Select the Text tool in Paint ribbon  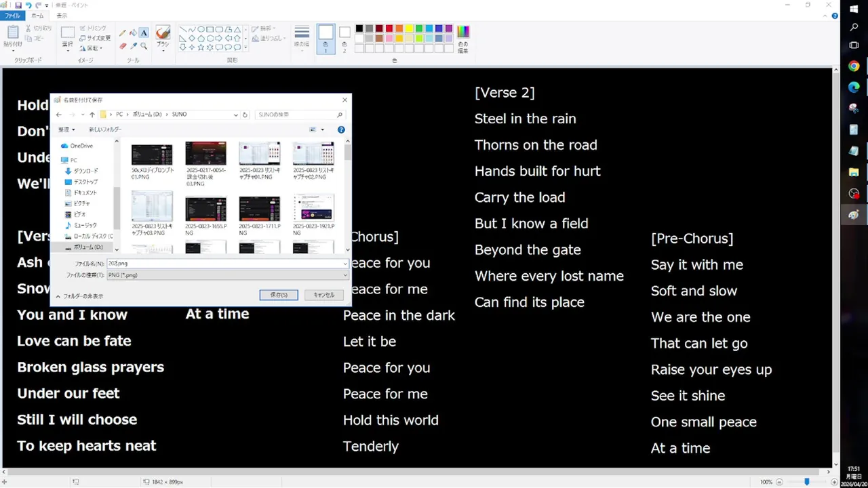[x=144, y=33]
